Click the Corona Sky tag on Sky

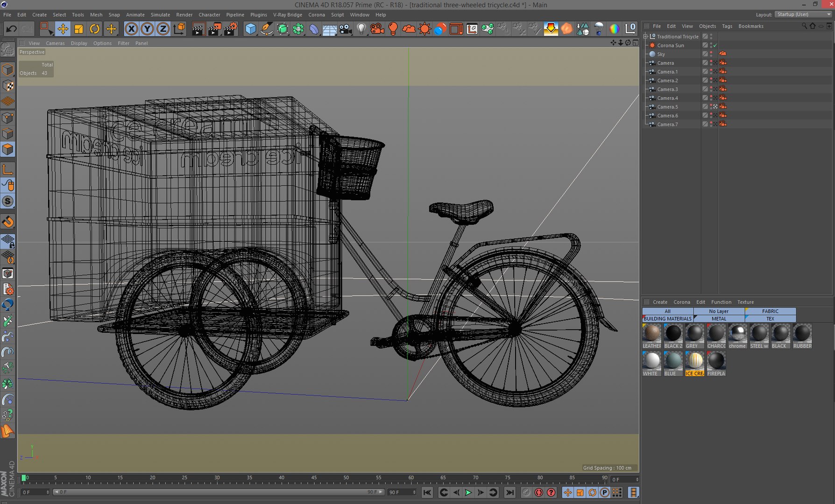click(723, 54)
